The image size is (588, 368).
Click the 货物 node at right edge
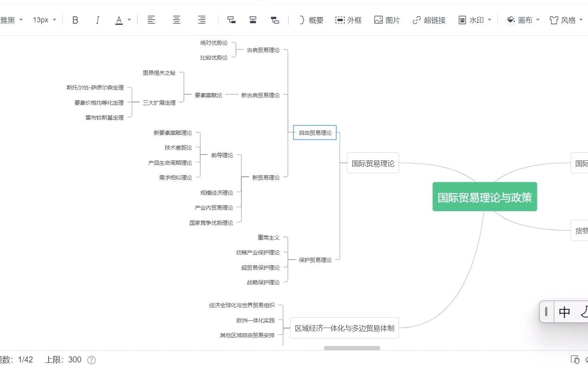[x=580, y=230]
